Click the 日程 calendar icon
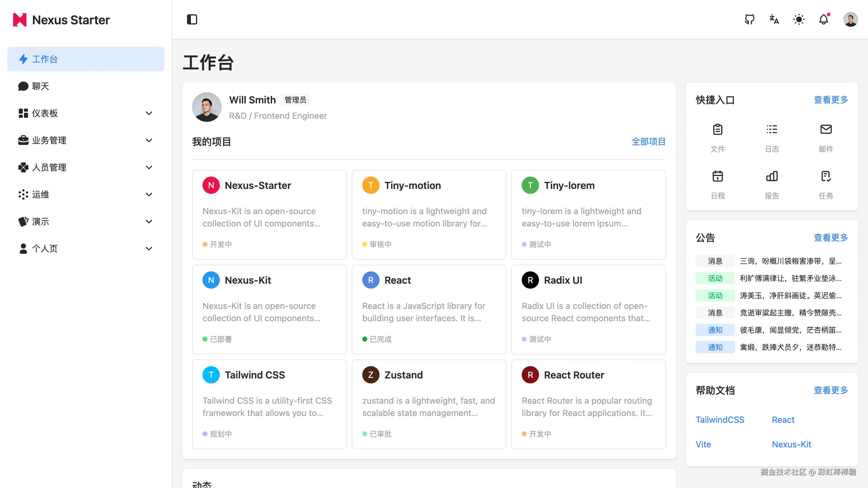868x488 pixels. coord(718,176)
